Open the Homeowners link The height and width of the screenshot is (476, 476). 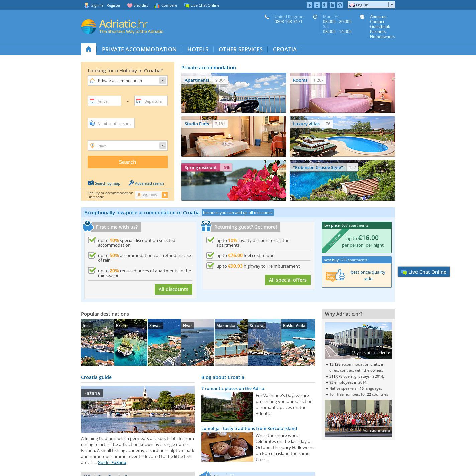382,37
